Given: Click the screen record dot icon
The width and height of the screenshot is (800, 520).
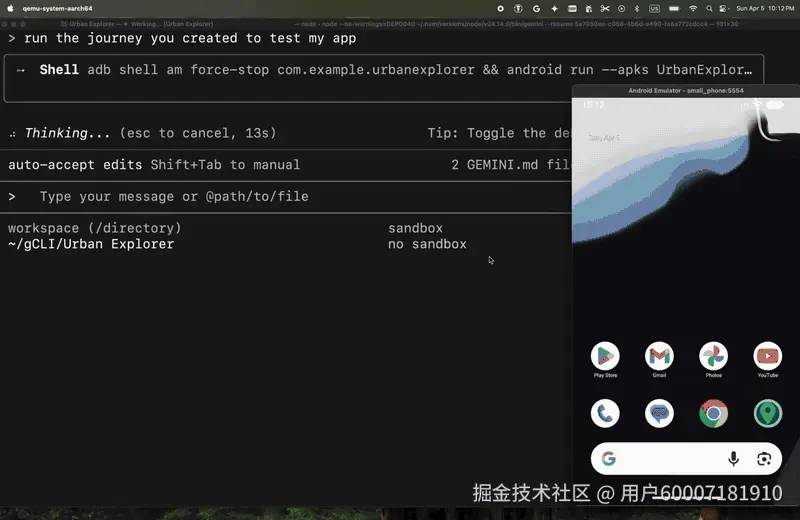Looking at the screenshot, I should pyautogui.click(x=500, y=8).
